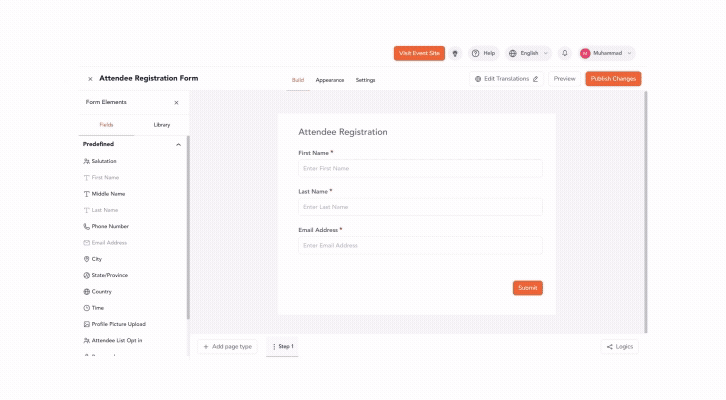Select the State/Province field label
Viewport: 726px width, 400px height.
(110, 275)
